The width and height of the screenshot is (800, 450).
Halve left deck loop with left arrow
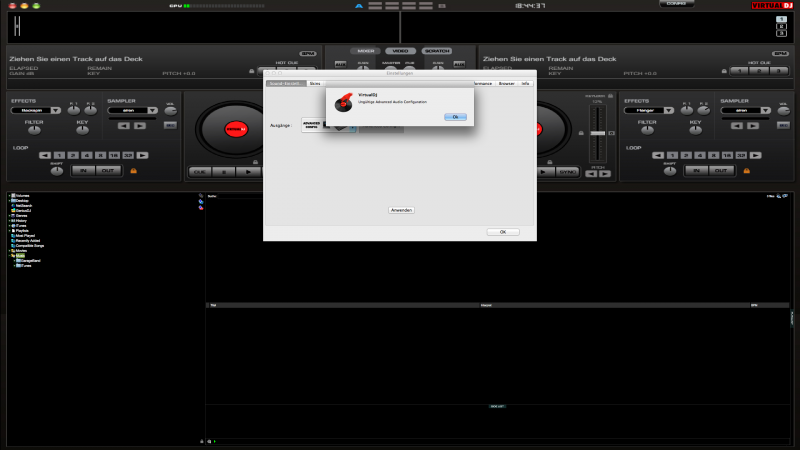(x=45, y=155)
